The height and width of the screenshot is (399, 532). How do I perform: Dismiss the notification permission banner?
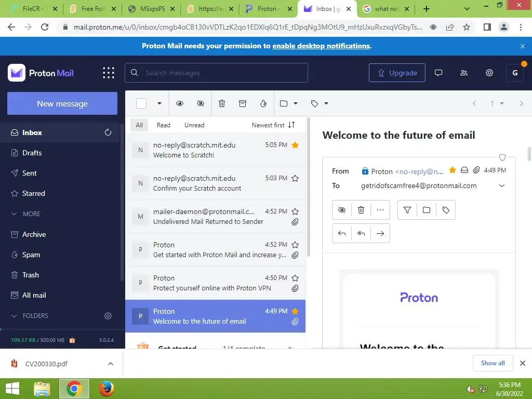(x=523, y=46)
